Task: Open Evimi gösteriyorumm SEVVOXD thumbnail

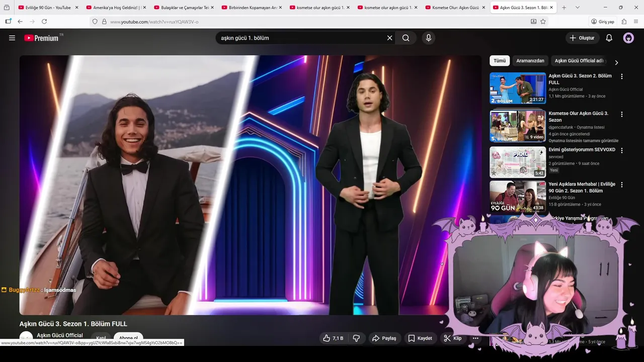Action: [518, 162]
